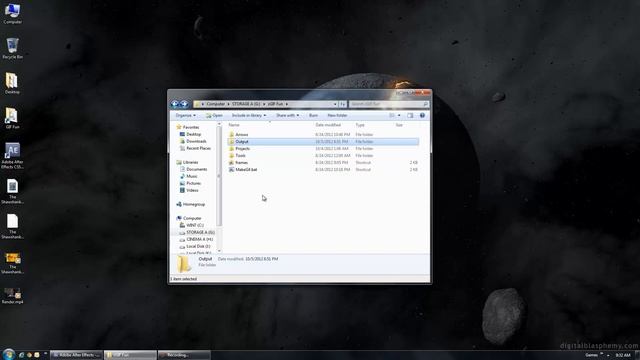This screenshot has width=640, height=360.
Task: Open Local Disk (I:) in the navigation pane
Action: [x=198, y=246]
